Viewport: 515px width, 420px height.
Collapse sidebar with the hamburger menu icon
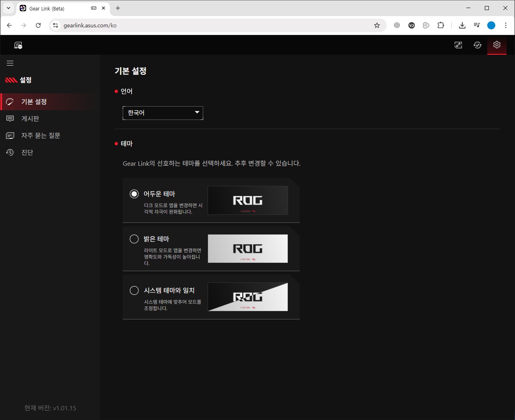10,63
